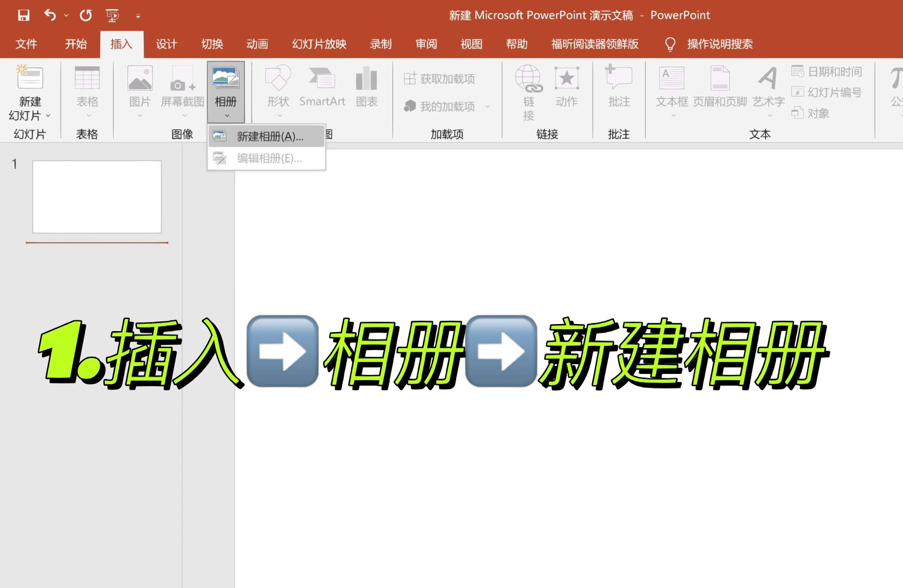
Task: Click 对象 button
Action: (x=810, y=113)
